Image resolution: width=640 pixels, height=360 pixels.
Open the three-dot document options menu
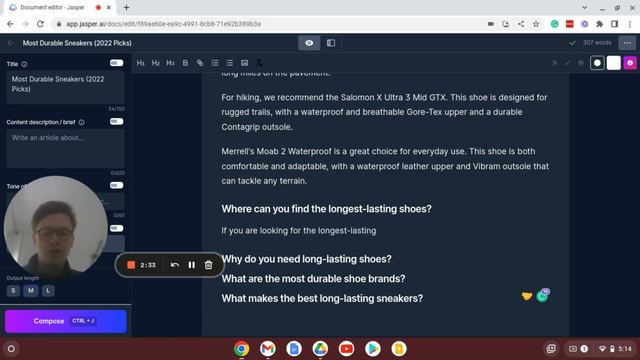click(627, 43)
